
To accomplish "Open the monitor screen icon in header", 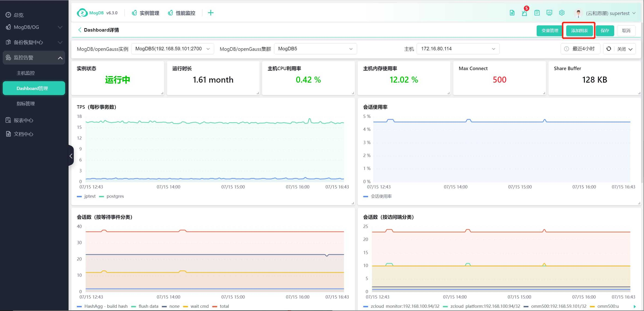I will tap(549, 13).
